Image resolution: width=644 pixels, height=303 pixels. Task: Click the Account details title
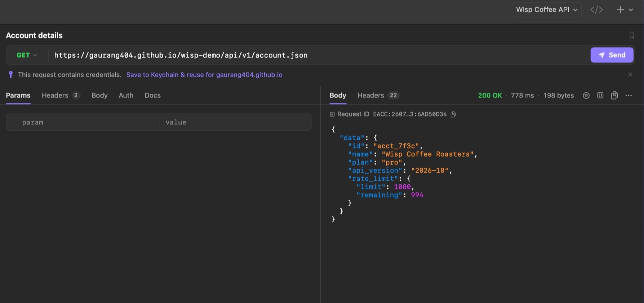coord(34,35)
